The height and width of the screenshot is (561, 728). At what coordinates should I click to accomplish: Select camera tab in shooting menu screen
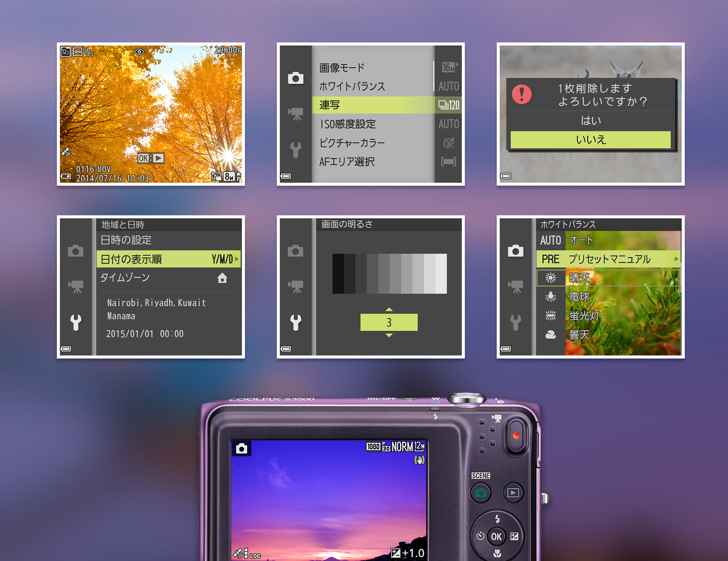click(x=296, y=78)
